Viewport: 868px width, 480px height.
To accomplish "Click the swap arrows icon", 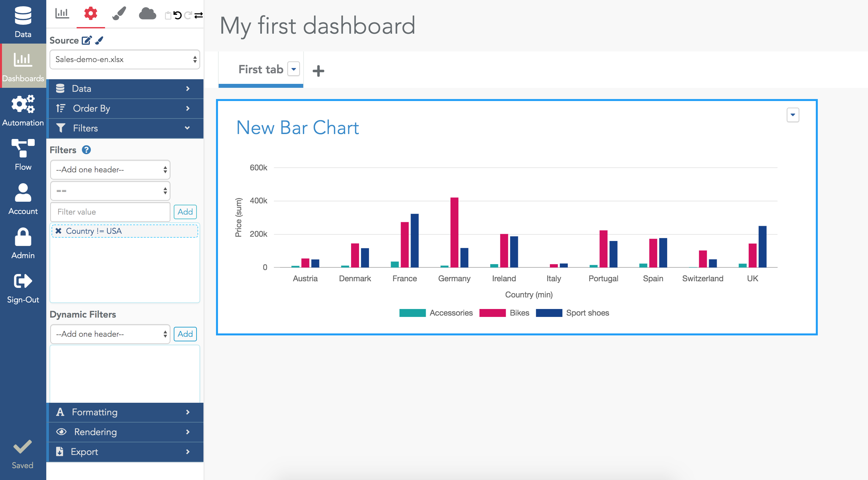I will [199, 15].
